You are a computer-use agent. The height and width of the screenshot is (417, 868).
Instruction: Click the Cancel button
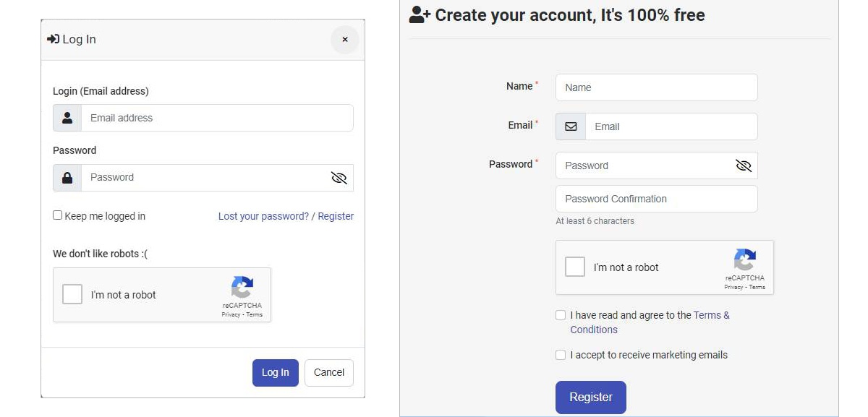click(329, 373)
